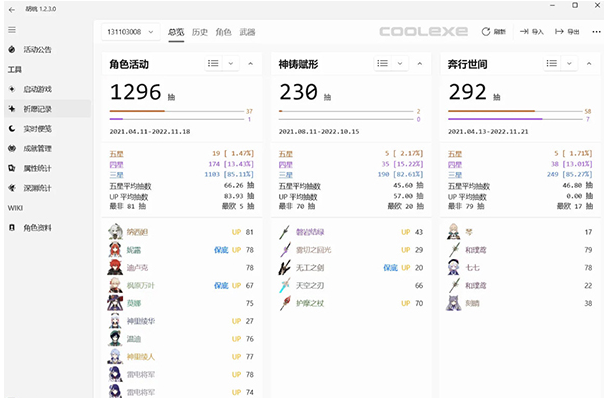Viewport: 607px width, 398px height.
Task: Click the 230 total pulls number
Action: [298, 92]
